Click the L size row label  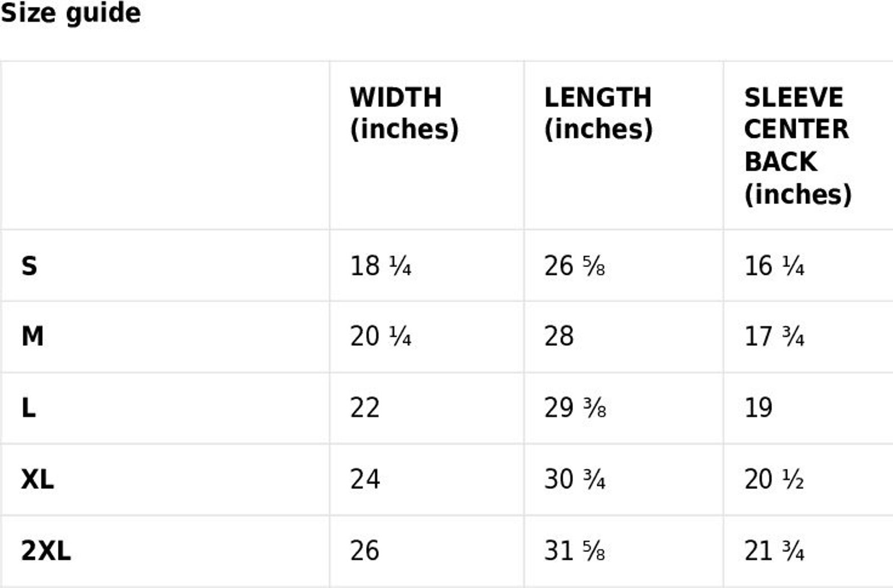[28, 408]
